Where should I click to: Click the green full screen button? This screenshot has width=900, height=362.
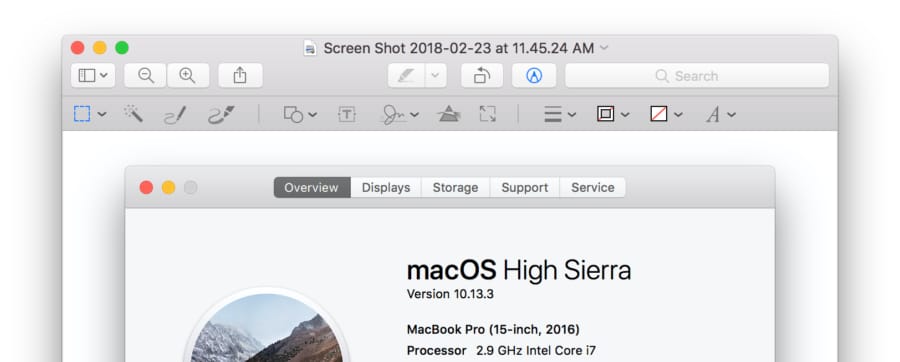click(122, 48)
